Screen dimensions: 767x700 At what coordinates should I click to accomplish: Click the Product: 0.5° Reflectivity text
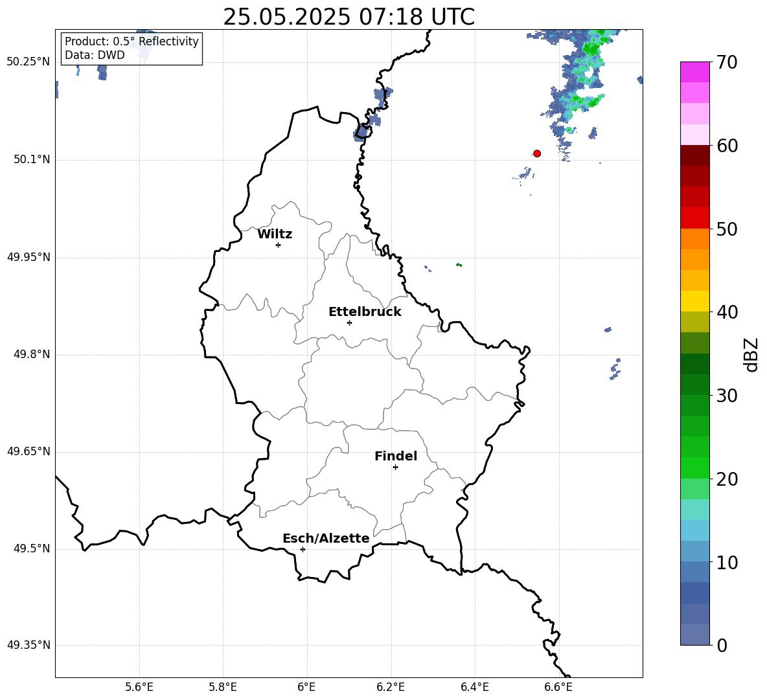tap(132, 41)
